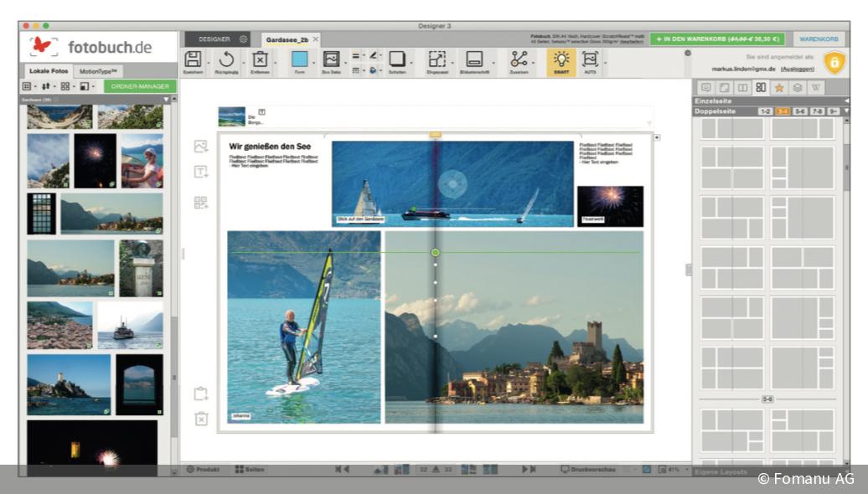
Task: Open dropdown arrow next to Schatten
Action: click(x=412, y=63)
